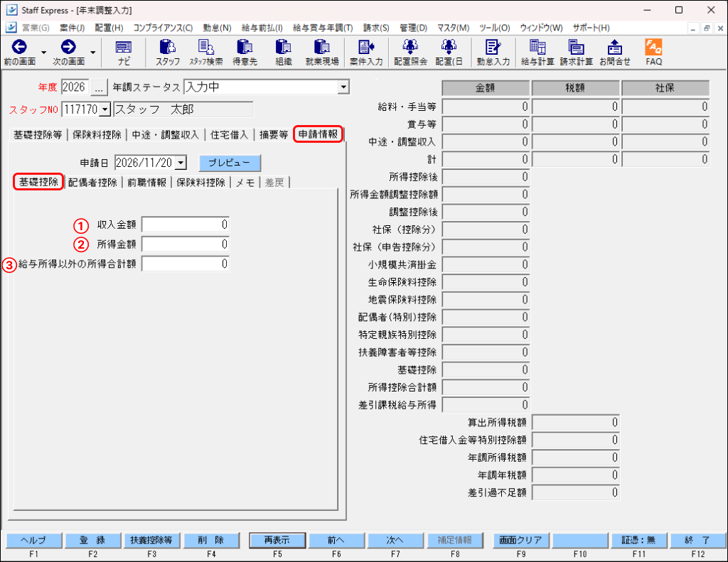Viewport: 728px width, 562px height.
Task: Click the 登録 F2 button
Action: click(92, 540)
